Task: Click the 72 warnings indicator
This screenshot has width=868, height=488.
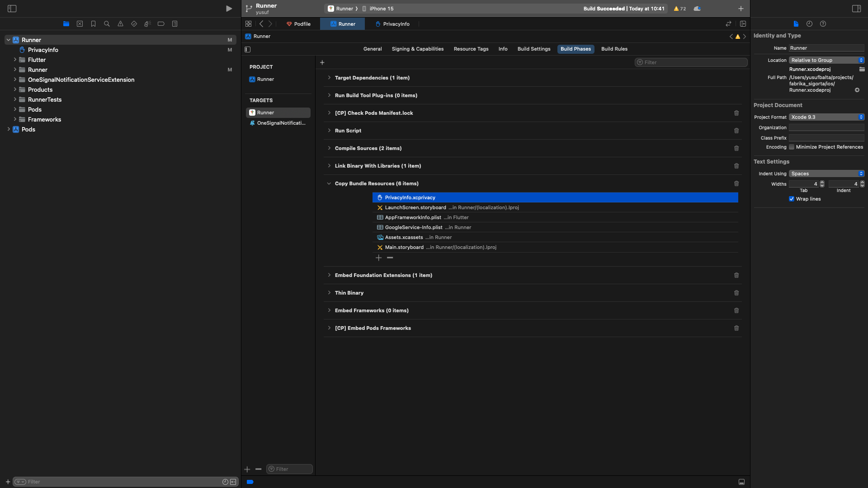Action: tap(679, 9)
